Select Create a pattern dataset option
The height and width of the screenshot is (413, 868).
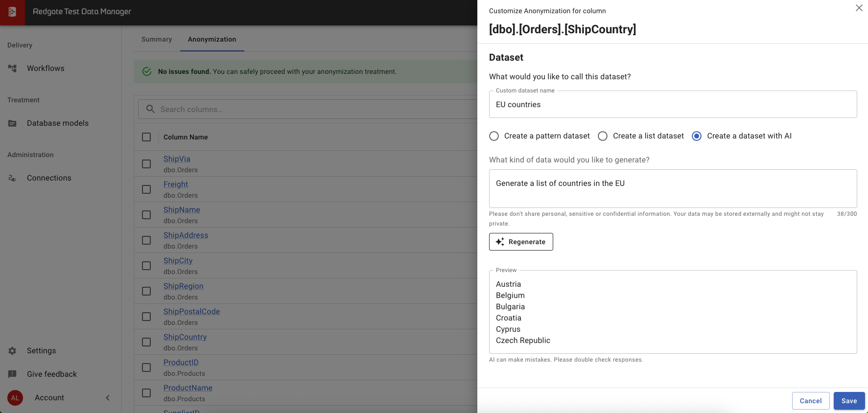point(494,136)
